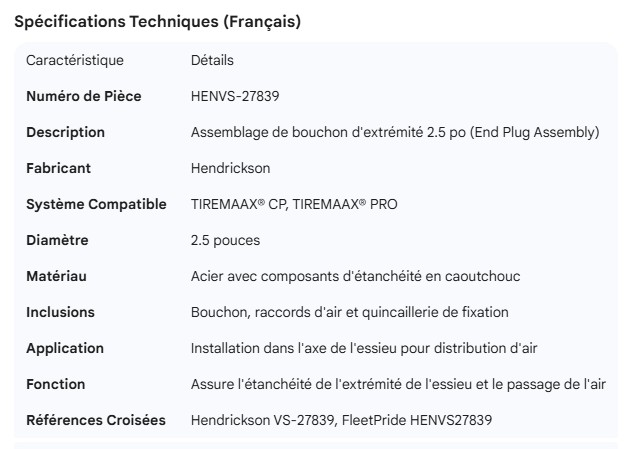The height and width of the screenshot is (449, 625).
Task: Click the 'Description' row label
Action: point(65,132)
